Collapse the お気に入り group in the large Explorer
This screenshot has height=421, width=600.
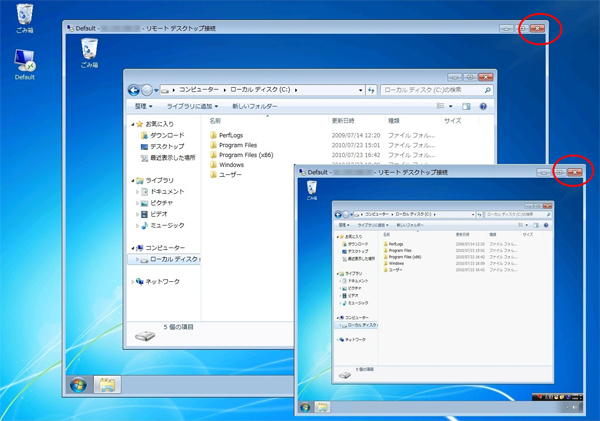[x=133, y=124]
